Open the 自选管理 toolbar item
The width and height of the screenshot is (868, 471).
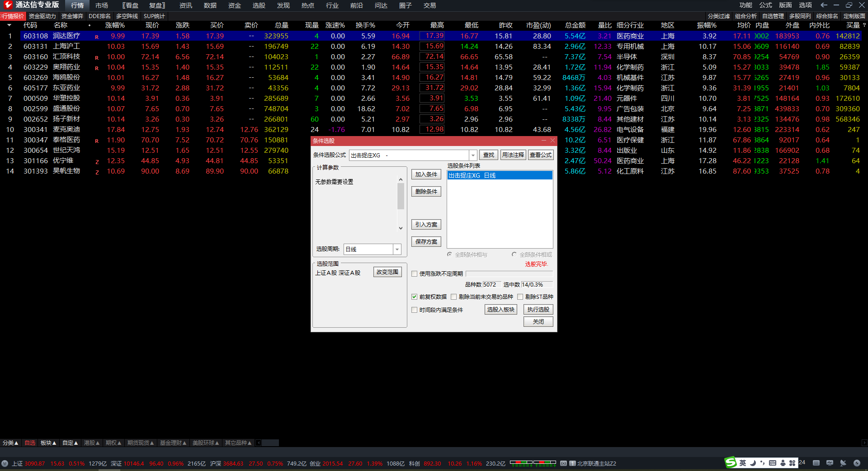point(773,16)
